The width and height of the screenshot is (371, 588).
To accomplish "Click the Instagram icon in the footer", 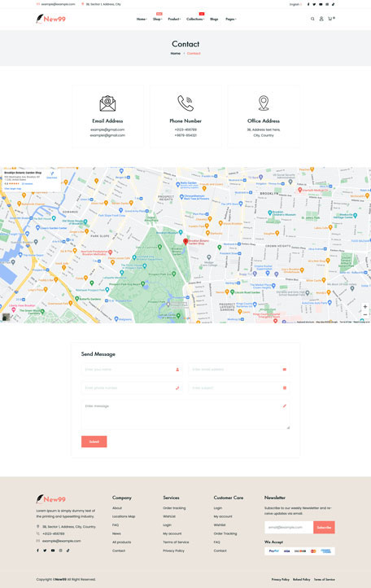I will point(60,551).
